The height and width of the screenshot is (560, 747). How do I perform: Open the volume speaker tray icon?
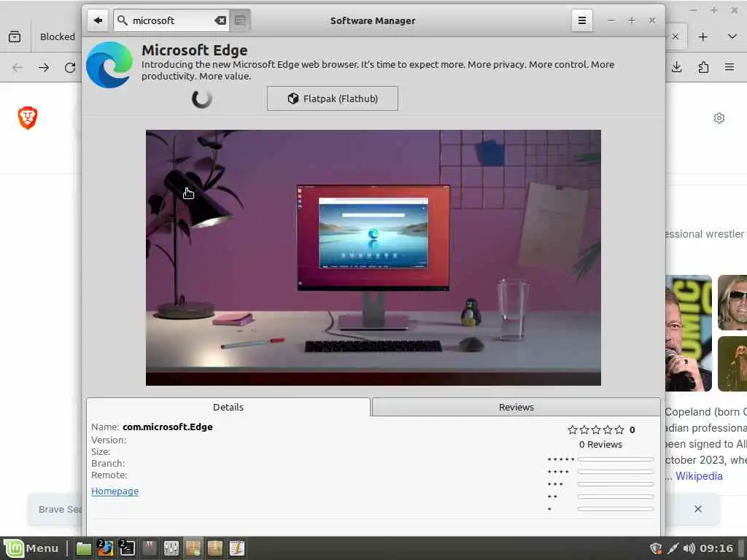pyautogui.click(x=689, y=548)
